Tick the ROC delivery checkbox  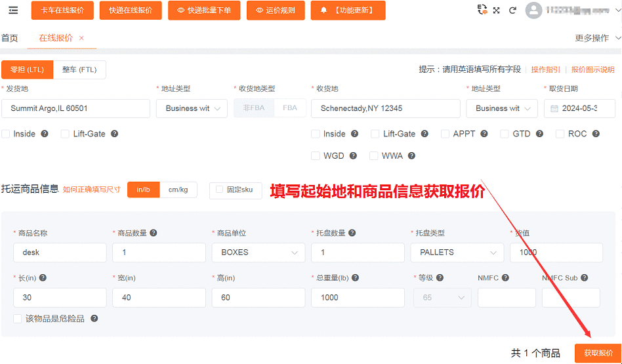pyautogui.click(x=560, y=134)
